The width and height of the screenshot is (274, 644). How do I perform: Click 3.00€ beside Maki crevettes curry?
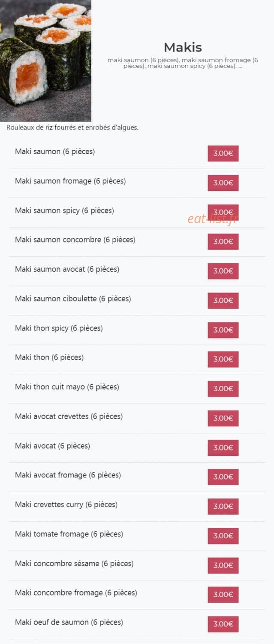[223, 507]
